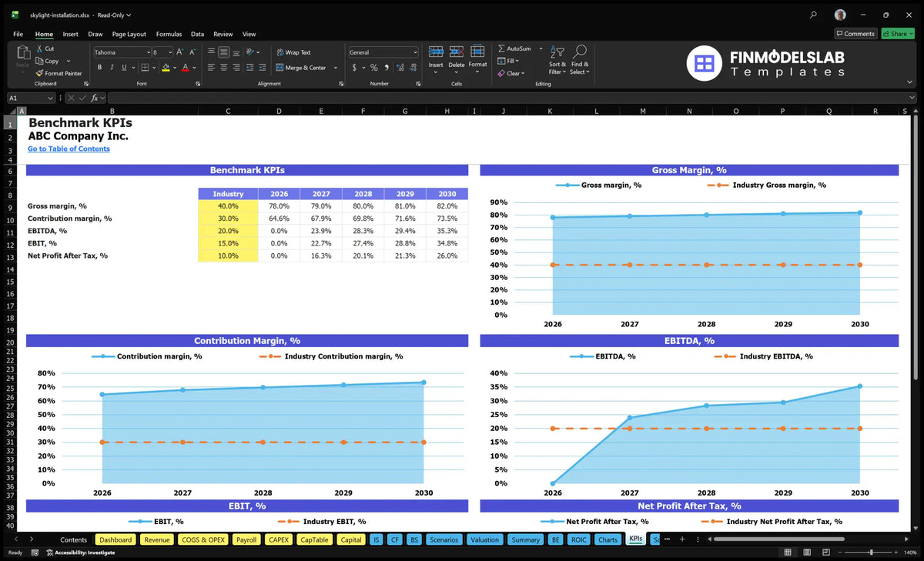Apply Italic formatting
The width and height of the screenshot is (924, 561).
click(x=112, y=68)
